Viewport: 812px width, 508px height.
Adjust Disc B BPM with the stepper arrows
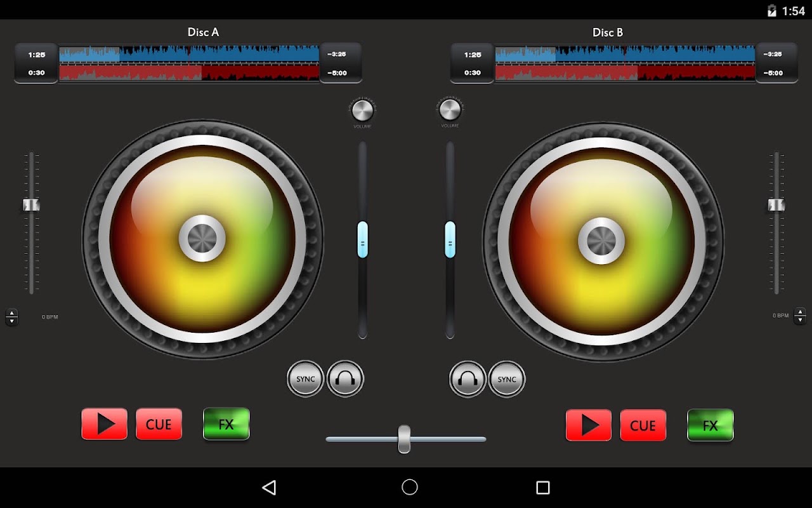[800, 316]
